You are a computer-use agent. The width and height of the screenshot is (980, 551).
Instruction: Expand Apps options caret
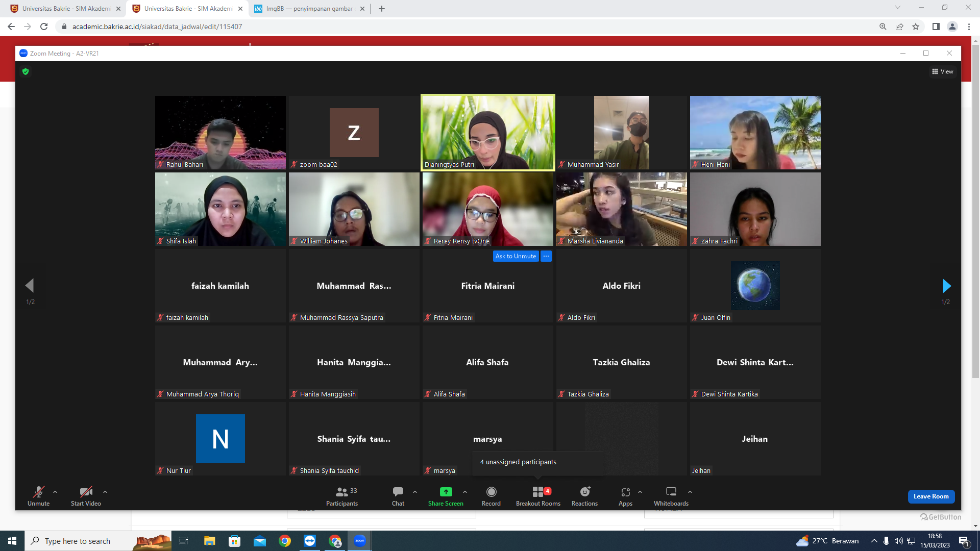pyautogui.click(x=640, y=492)
